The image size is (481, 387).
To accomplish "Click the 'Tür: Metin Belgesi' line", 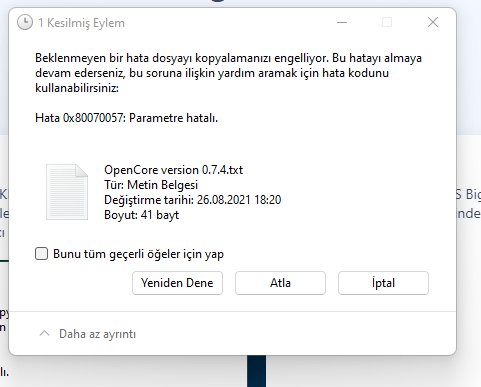I will [x=151, y=185].
